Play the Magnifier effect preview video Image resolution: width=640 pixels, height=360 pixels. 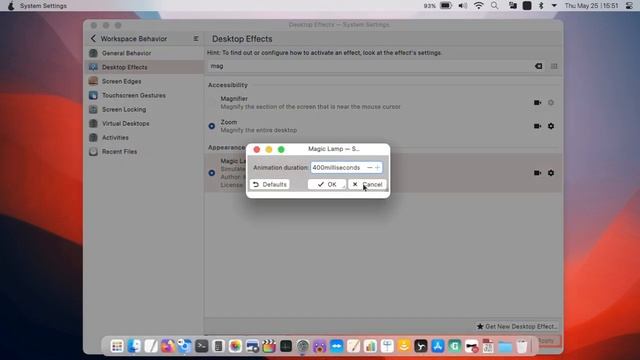pyautogui.click(x=538, y=103)
